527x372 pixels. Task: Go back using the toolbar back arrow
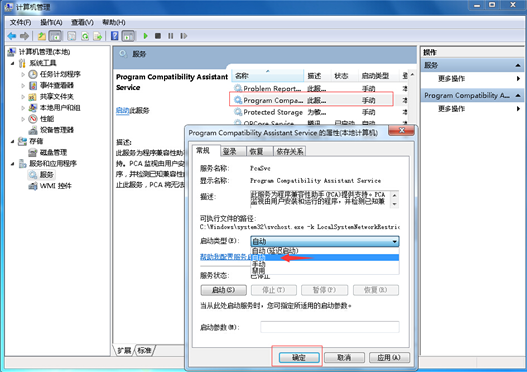point(12,36)
